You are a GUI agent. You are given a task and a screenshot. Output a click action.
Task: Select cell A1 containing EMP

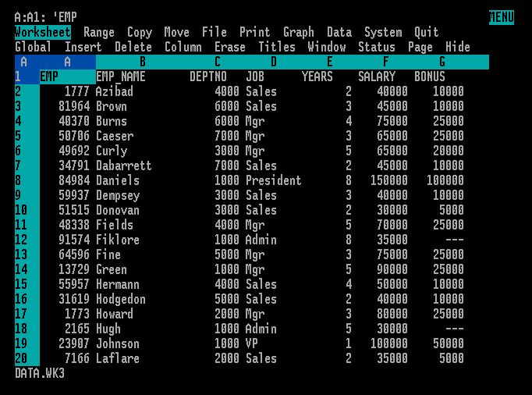click(x=67, y=77)
